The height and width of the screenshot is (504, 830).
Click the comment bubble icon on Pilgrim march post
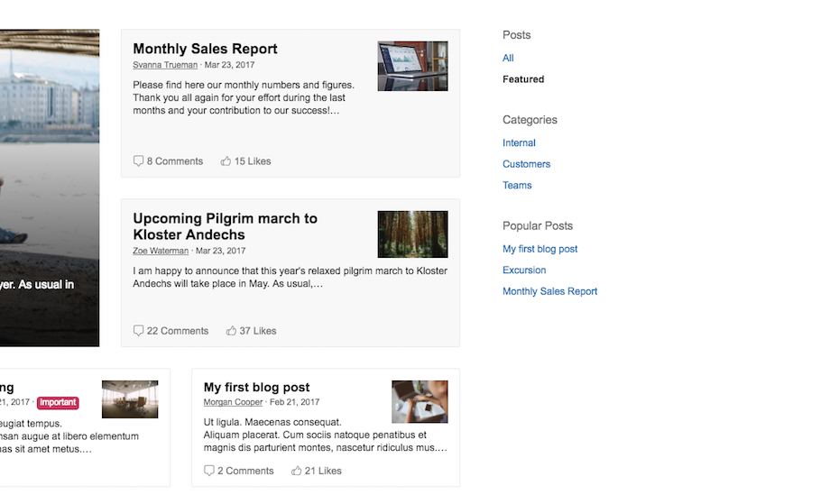pyautogui.click(x=138, y=331)
